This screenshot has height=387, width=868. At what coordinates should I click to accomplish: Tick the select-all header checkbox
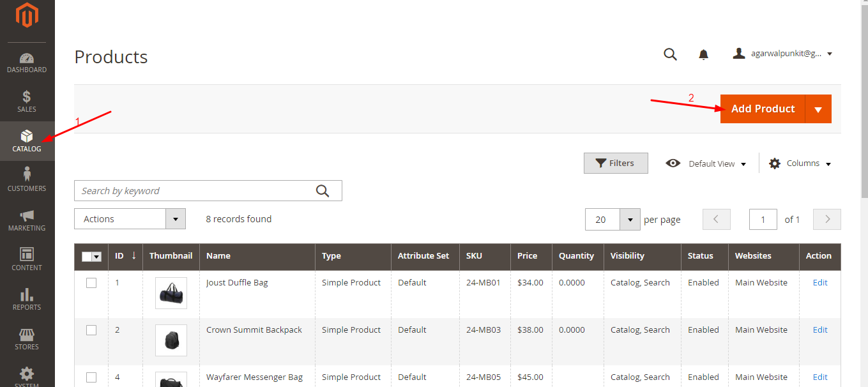pyautogui.click(x=88, y=257)
